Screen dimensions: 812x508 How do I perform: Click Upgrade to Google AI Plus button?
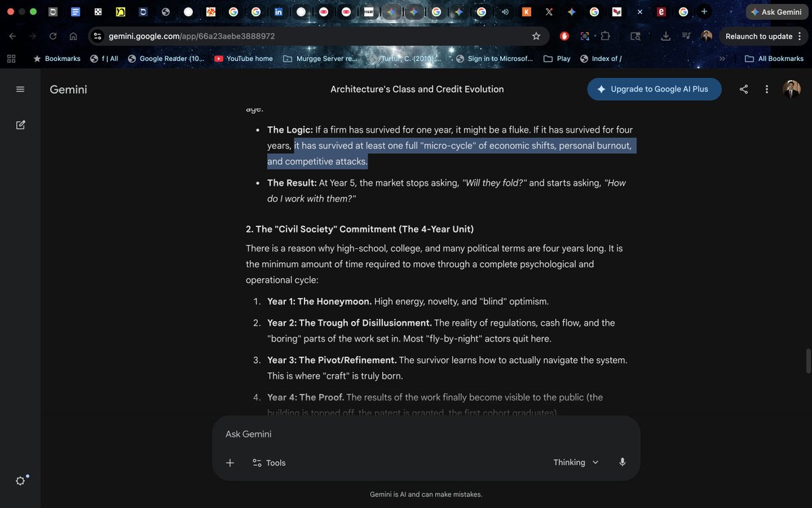[654, 89]
